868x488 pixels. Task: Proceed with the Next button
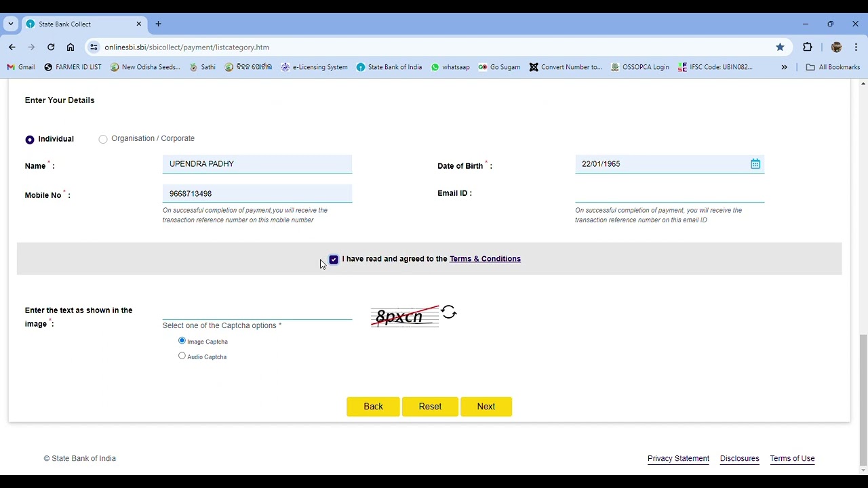click(x=486, y=407)
